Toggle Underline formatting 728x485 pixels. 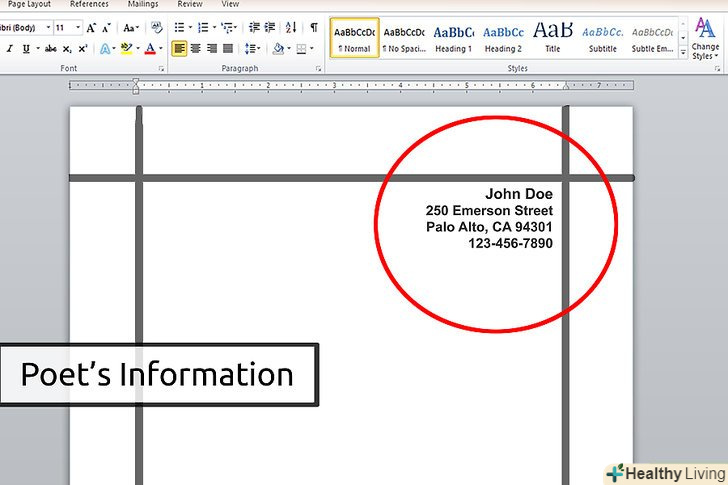pos(26,48)
